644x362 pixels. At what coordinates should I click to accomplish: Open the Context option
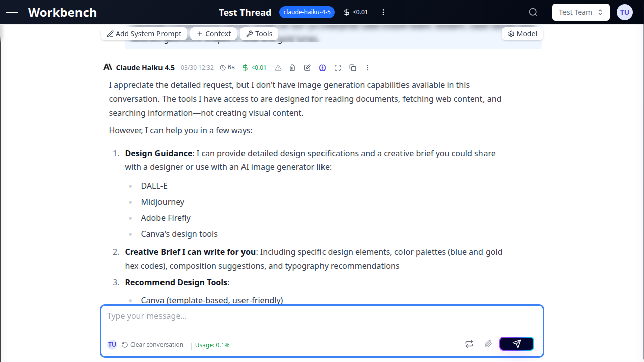click(x=214, y=34)
